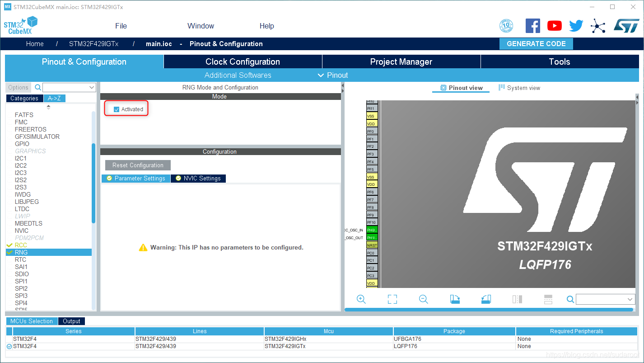This screenshot has height=363, width=644.
Task: Open the Facebook page icon
Action: (x=533, y=26)
